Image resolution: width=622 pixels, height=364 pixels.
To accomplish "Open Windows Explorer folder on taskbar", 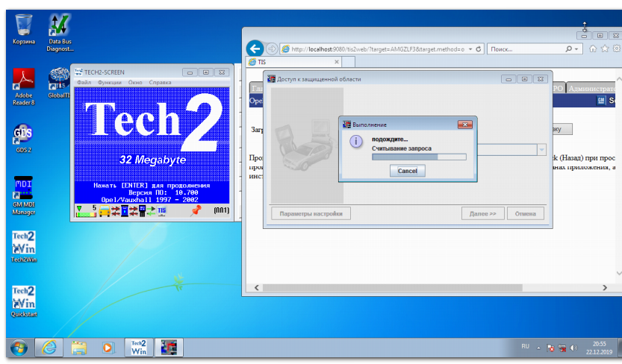I will point(78,348).
